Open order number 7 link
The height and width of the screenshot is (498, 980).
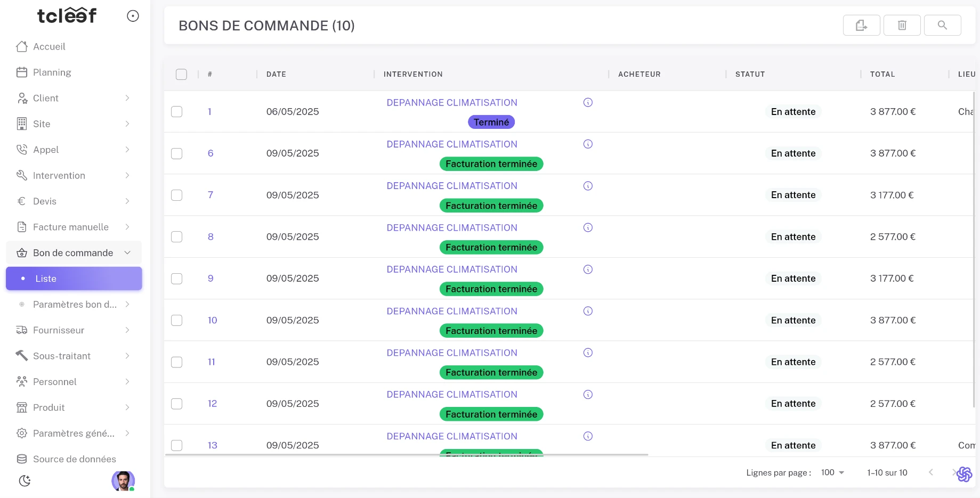click(210, 195)
